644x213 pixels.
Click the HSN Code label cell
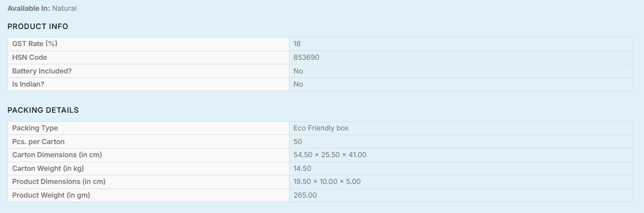click(x=148, y=58)
